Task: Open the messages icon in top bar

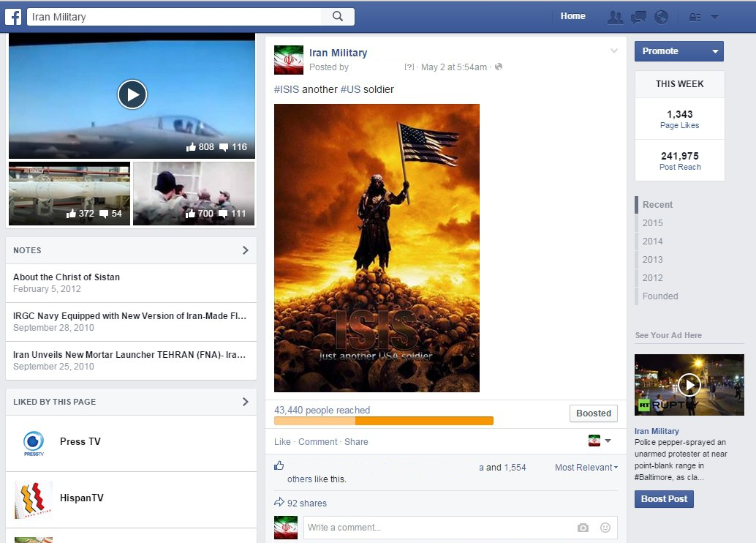Action: [x=638, y=17]
